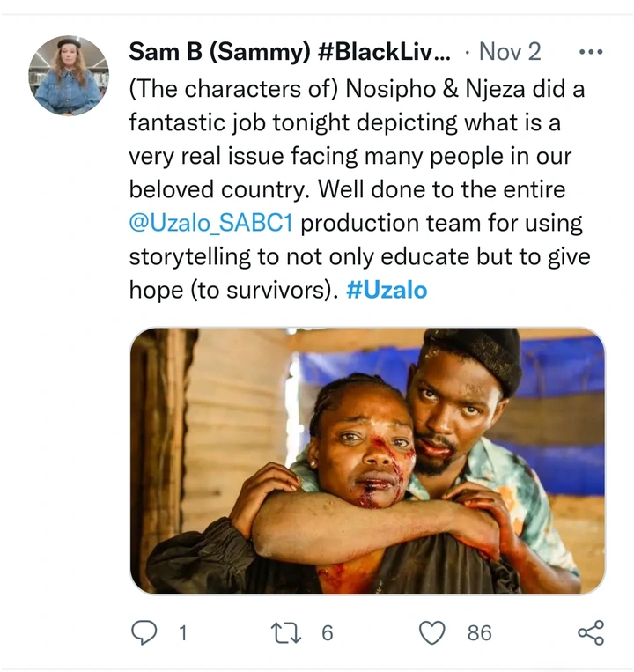
Task: Open the attached Uzalo scene photo
Action: tap(367, 462)
